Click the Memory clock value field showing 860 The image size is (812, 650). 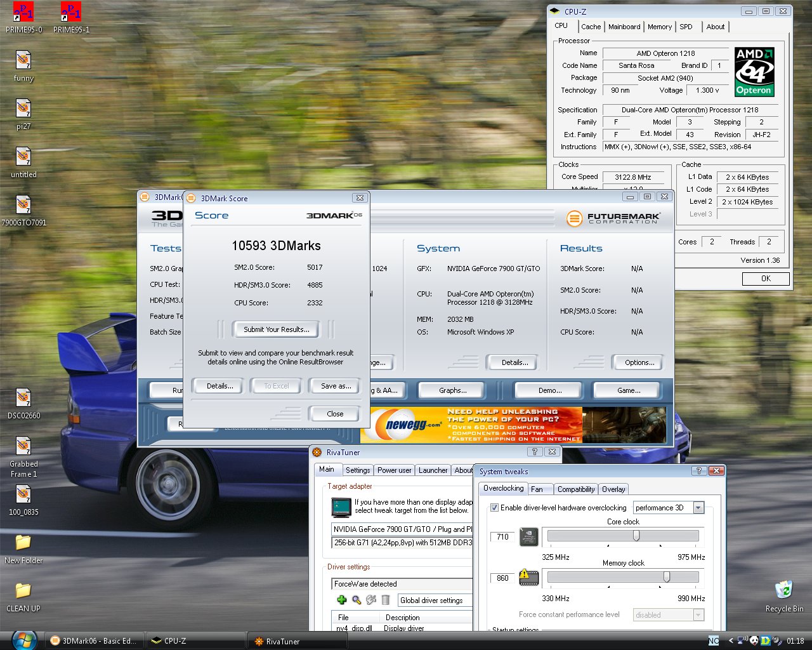[502, 578]
